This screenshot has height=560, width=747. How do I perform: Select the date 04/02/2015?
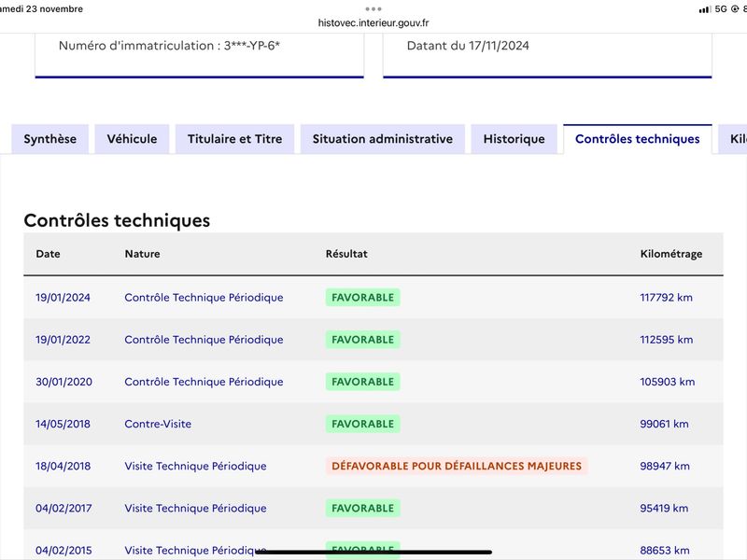point(63,551)
